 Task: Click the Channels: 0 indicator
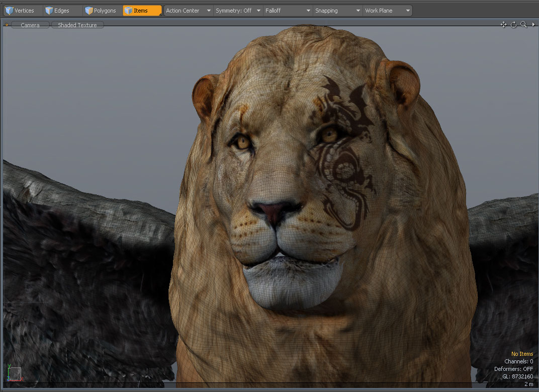518,361
